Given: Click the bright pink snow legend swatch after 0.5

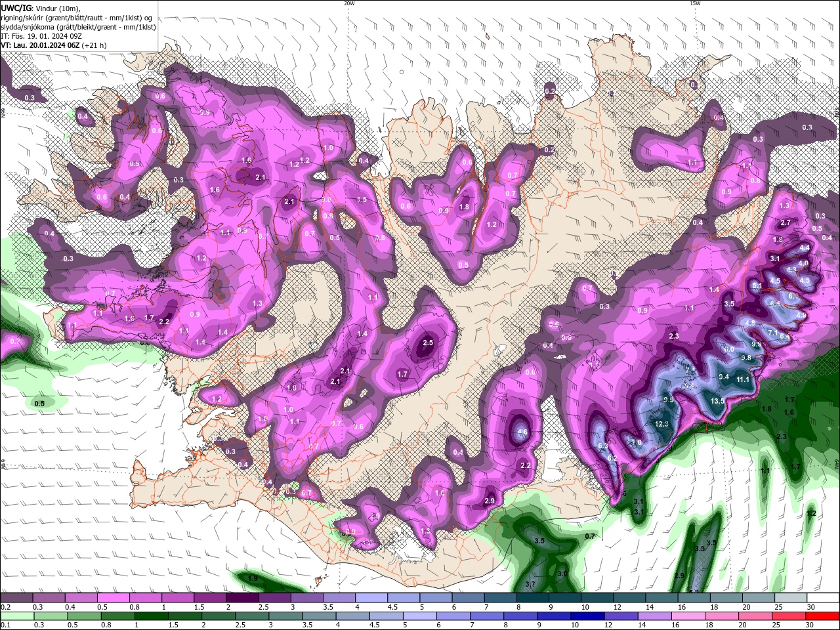Looking at the screenshot, I should 113,598.
